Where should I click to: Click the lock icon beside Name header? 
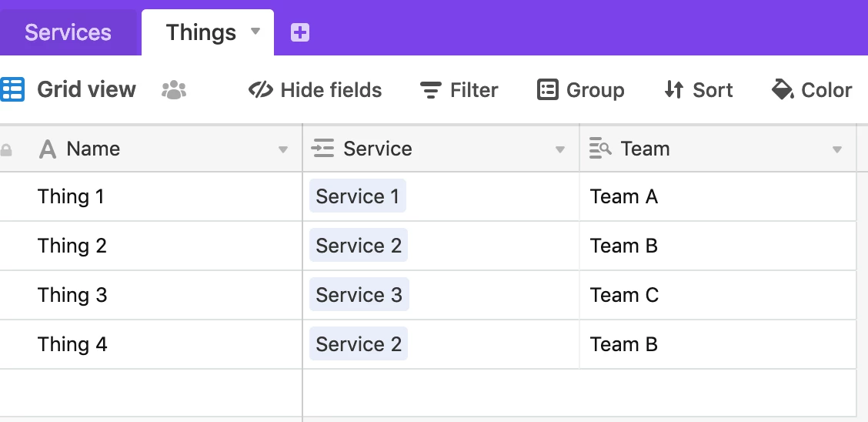5,149
